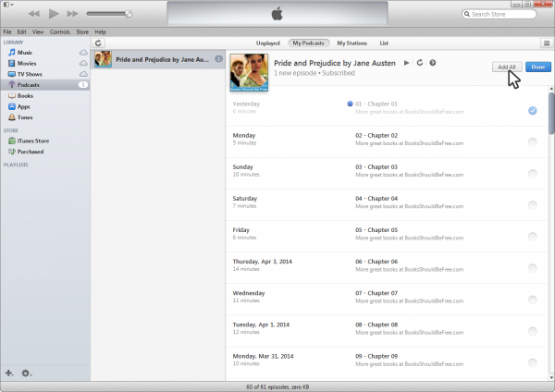
Task: Check the Chapter 06 episode circle
Action: 533,268
